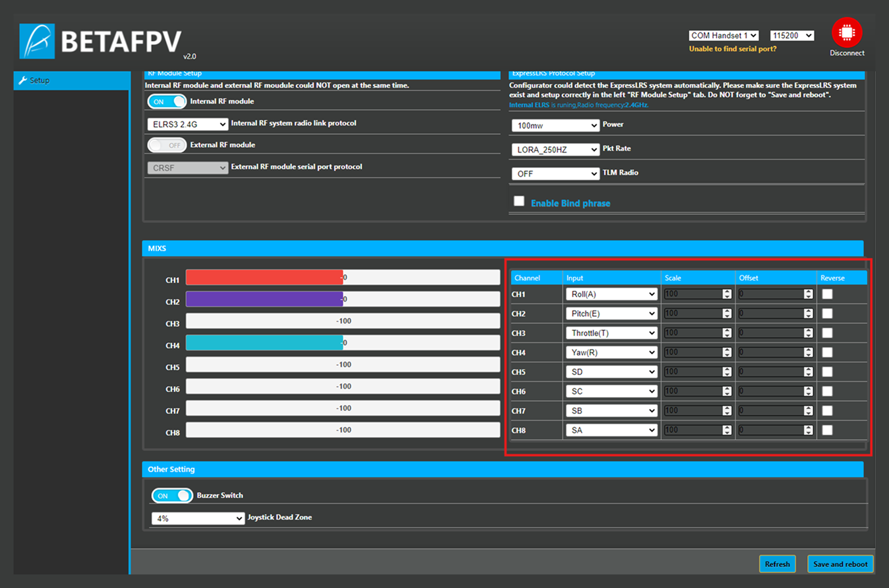Click the CH5 mix bar

click(343, 365)
